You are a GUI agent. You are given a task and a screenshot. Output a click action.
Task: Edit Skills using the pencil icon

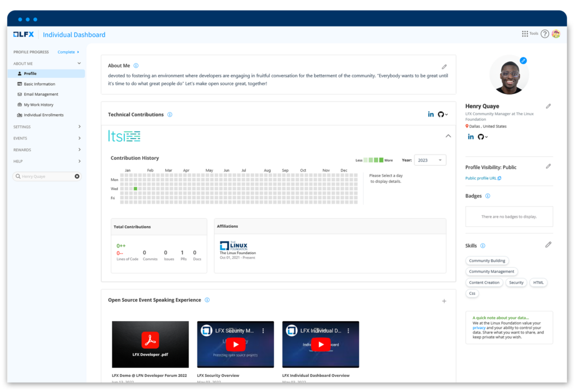pyautogui.click(x=548, y=245)
